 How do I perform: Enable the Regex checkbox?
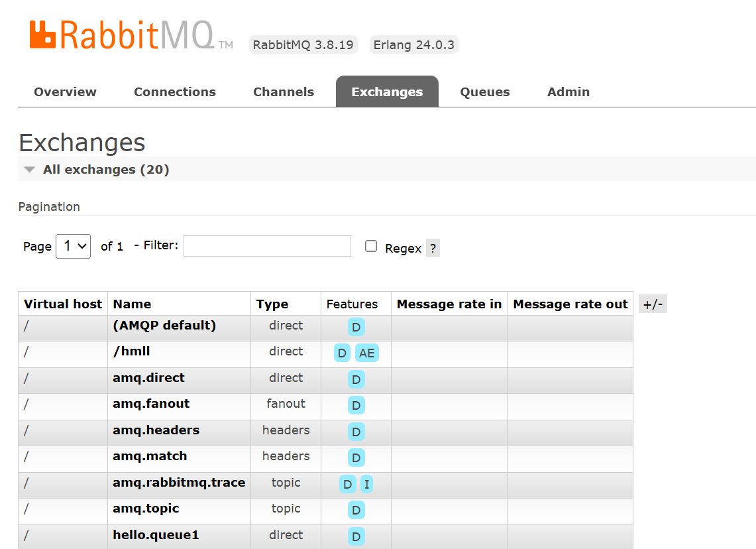pos(371,246)
